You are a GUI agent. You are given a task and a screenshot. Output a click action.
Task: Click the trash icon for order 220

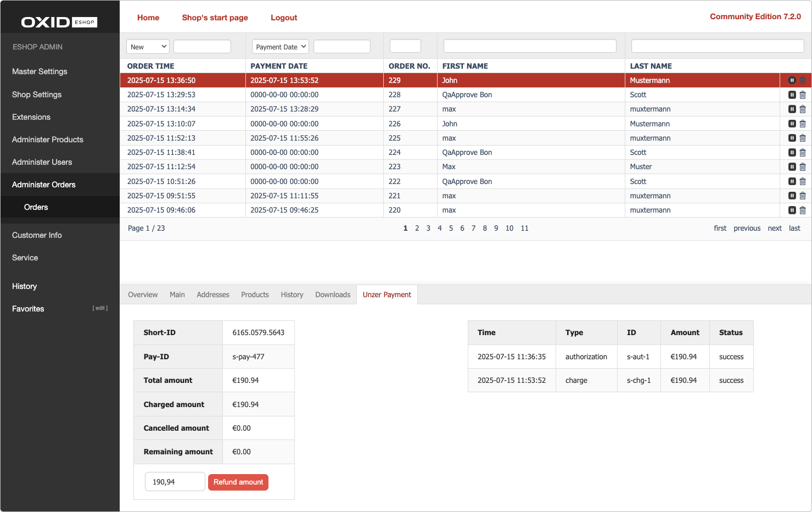[x=803, y=210]
